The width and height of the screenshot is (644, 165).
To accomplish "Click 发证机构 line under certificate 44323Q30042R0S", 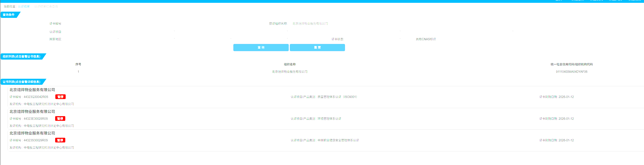I will click(x=42, y=104).
